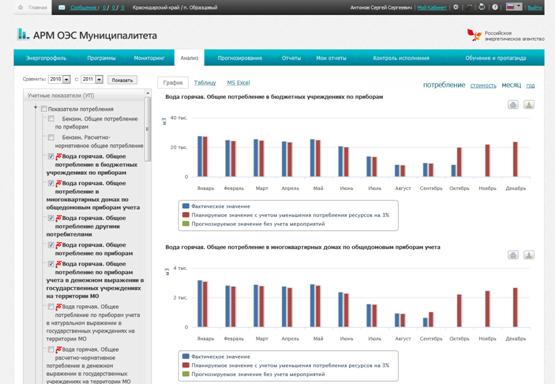Toggle green Прогнозируемое значение legend in first chart
The width and height of the screenshot is (555, 384).
253,224
